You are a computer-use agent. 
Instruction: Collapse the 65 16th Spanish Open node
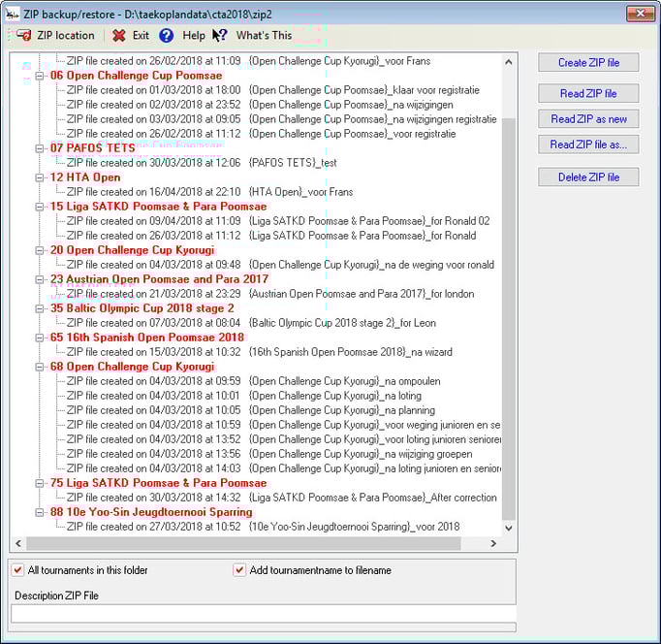[40, 338]
